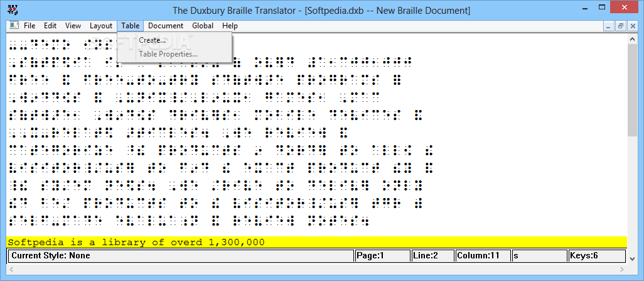Click the yellow translation line 'Softpedia is a library'

[x=316, y=242]
